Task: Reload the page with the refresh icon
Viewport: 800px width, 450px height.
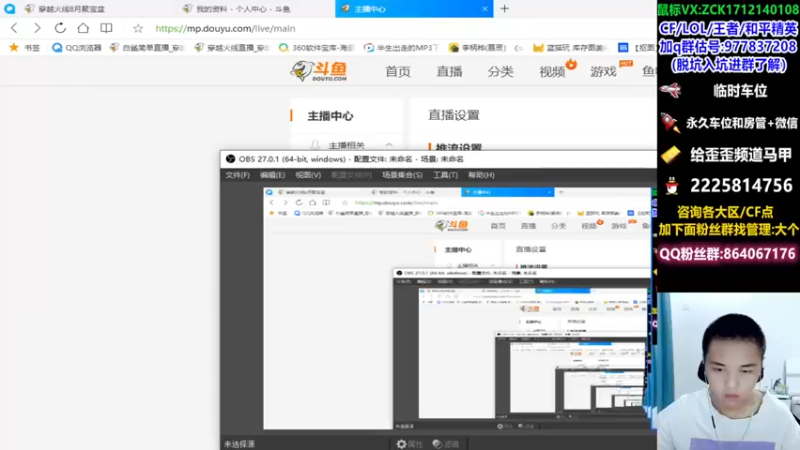Action: coord(60,28)
